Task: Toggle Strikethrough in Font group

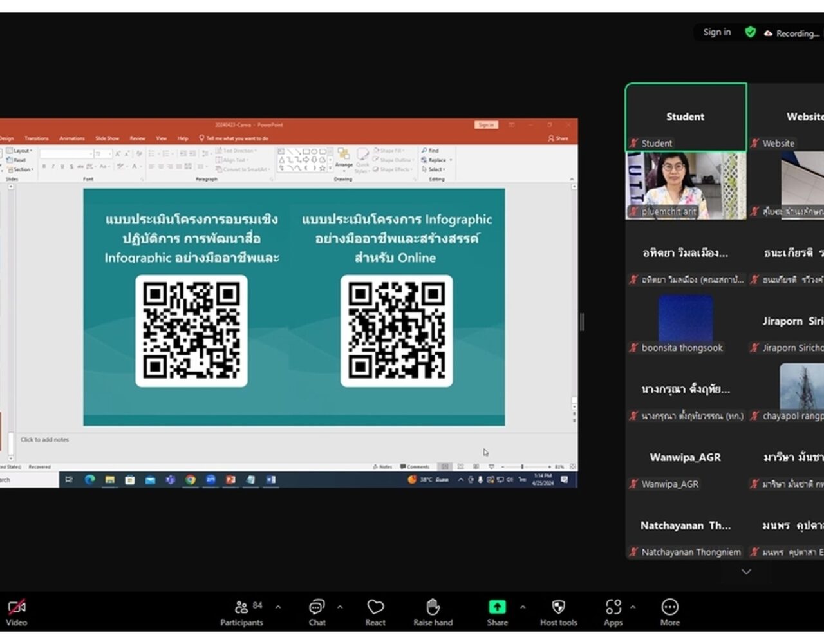Action: click(80, 166)
